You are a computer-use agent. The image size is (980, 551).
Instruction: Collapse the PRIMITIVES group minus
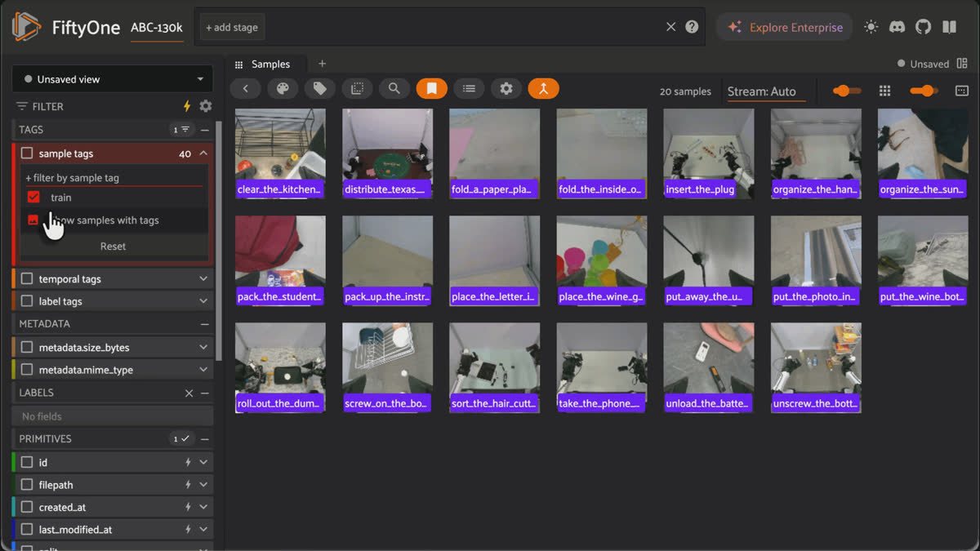pos(205,439)
